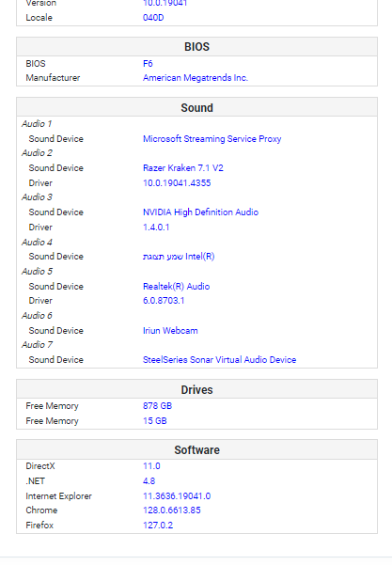The width and height of the screenshot is (392, 581).
Task: Click the 15 GB free memory value
Action: click(x=155, y=421)
